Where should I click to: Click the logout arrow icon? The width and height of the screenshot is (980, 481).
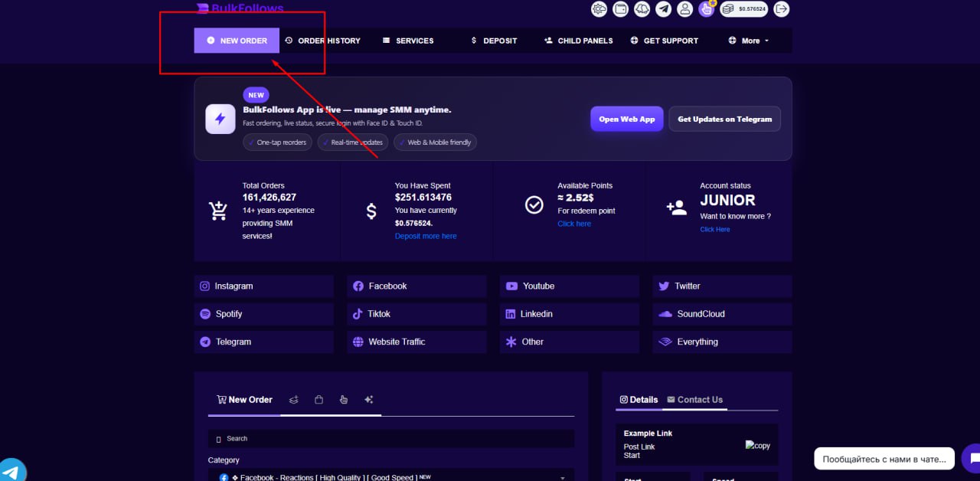781,9
